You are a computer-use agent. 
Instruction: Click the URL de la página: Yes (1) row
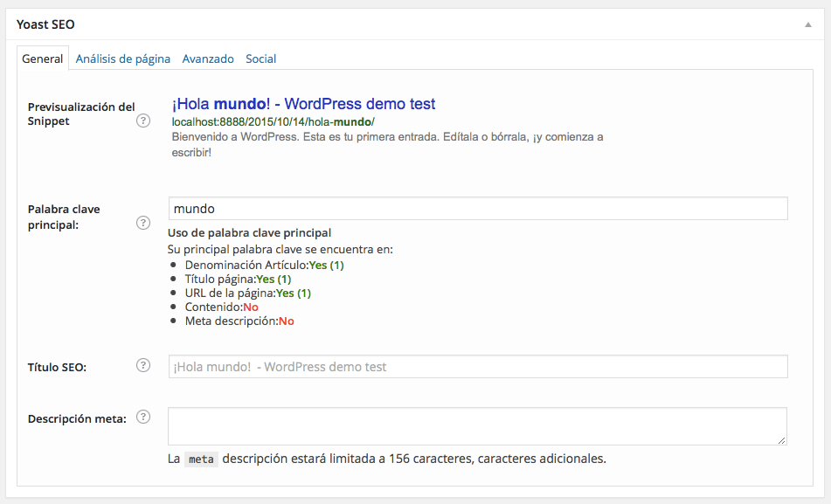coord(248,293)
